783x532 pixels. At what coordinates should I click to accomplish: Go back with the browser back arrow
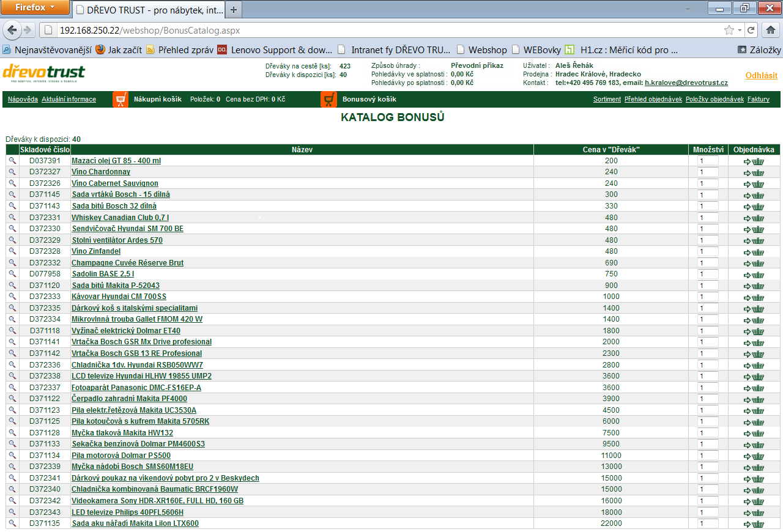click(x=12, y=30)
